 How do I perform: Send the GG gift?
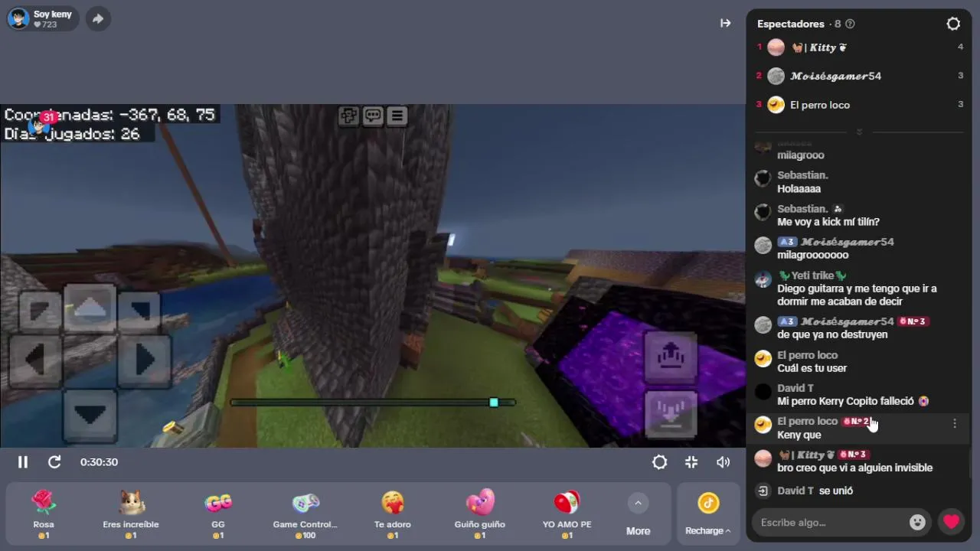click(x=218, y=514)
